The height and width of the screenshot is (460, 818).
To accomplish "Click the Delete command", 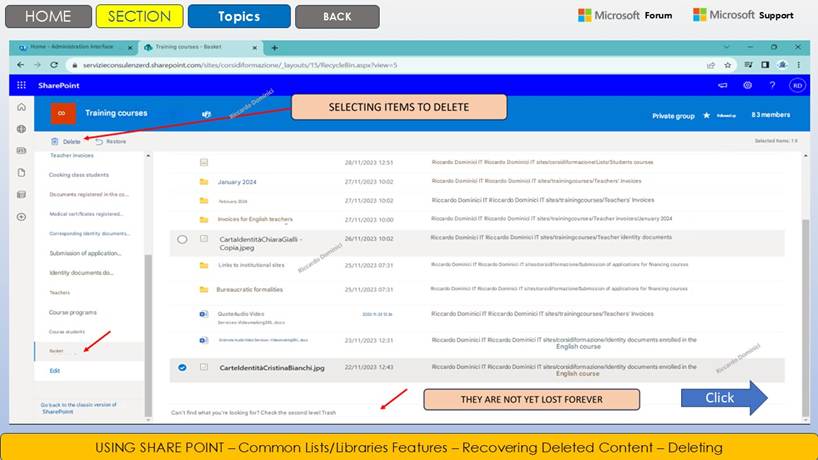I will (66, 141).
